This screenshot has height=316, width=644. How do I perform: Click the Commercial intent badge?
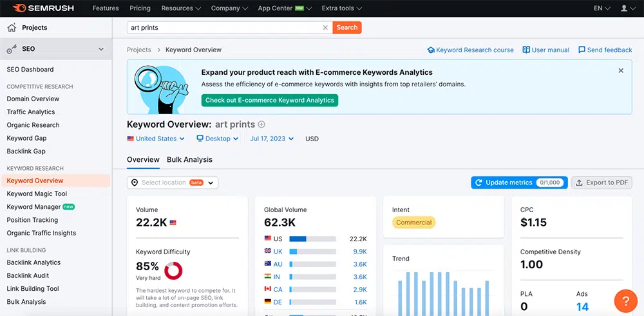(413, 222)
